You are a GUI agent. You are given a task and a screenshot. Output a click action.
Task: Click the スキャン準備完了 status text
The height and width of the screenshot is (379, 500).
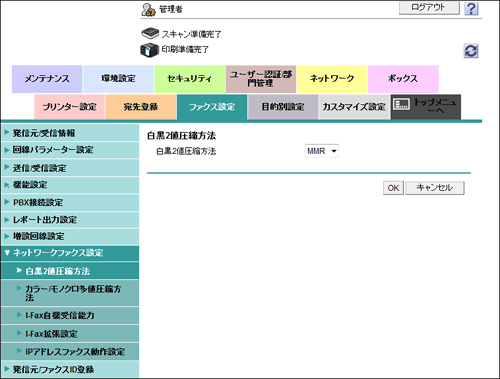191,34
